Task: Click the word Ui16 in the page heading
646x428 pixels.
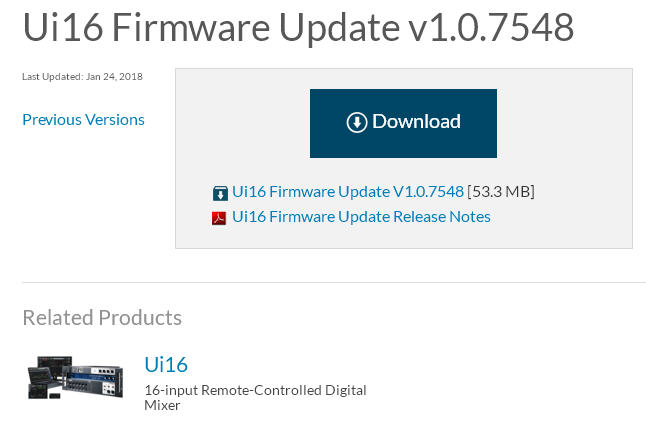Action: coord(60,27)
